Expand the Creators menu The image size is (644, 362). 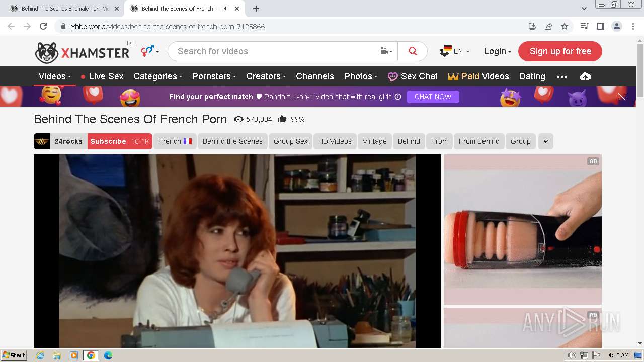(266, 76)
